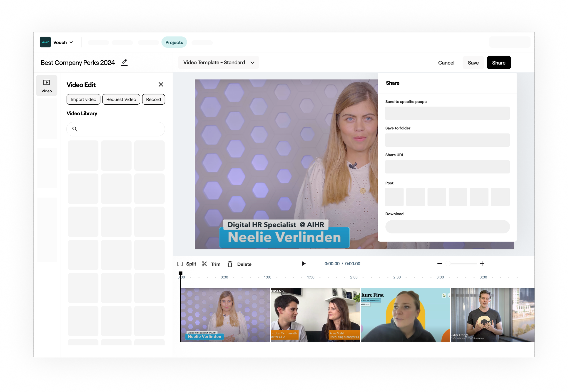Click the Import video button

[x=83, y=99]
